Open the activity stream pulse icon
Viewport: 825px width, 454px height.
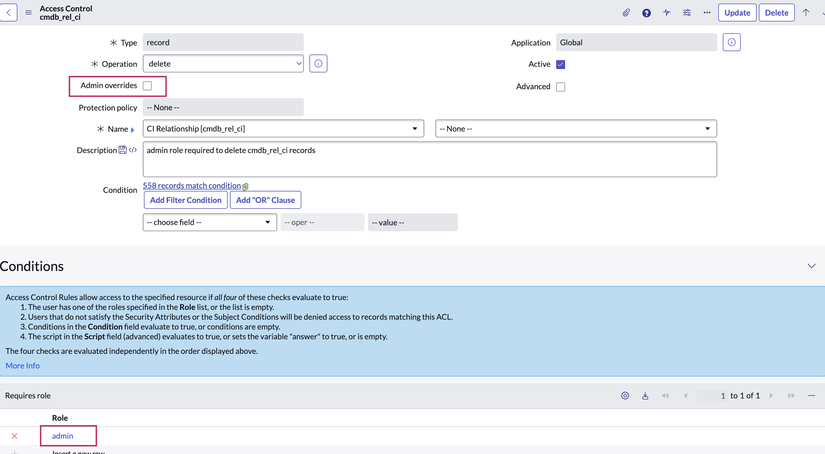667,13
